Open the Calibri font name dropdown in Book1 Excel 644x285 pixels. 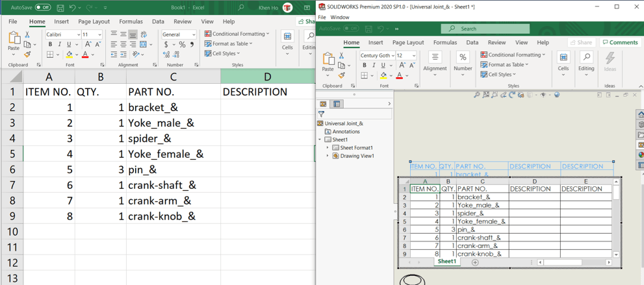pos(78,34)
